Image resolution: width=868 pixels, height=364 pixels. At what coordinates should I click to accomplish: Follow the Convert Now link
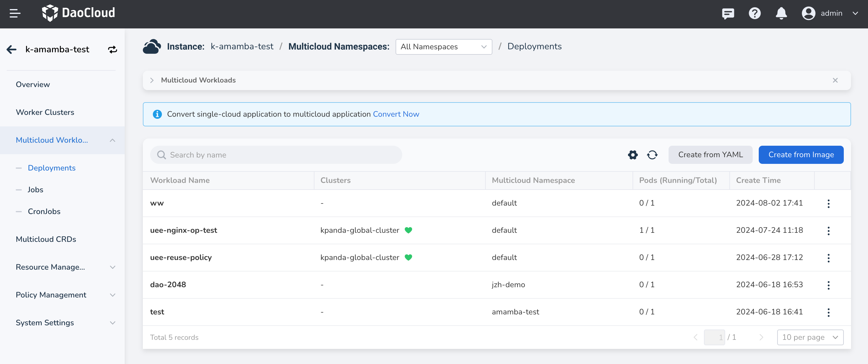[x=396, y=114]
